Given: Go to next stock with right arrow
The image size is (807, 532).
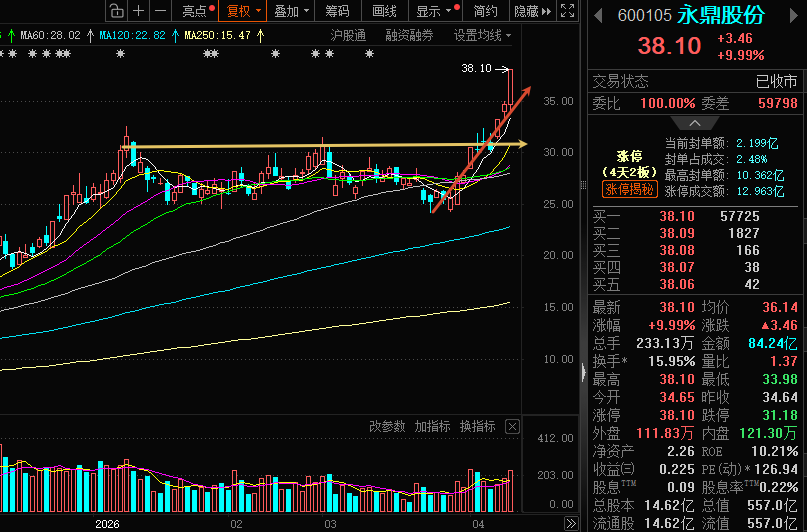Looking at the screenshot, I should (x=794, y=16).
